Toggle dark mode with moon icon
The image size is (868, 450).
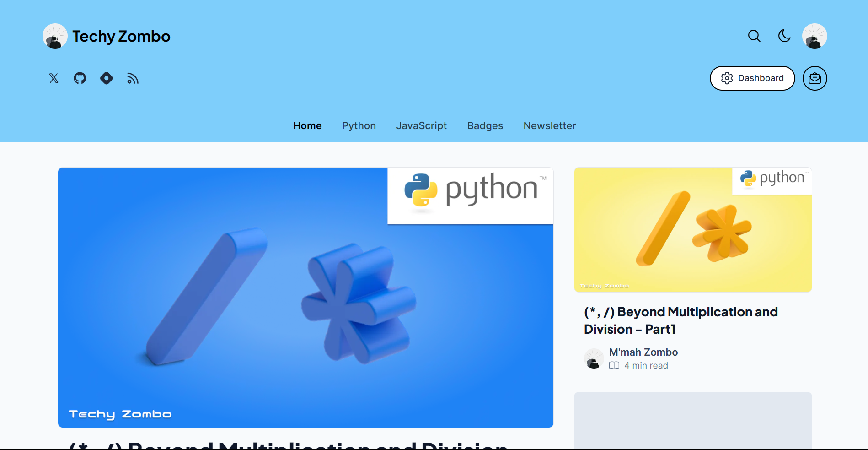(x=784, y=36)
